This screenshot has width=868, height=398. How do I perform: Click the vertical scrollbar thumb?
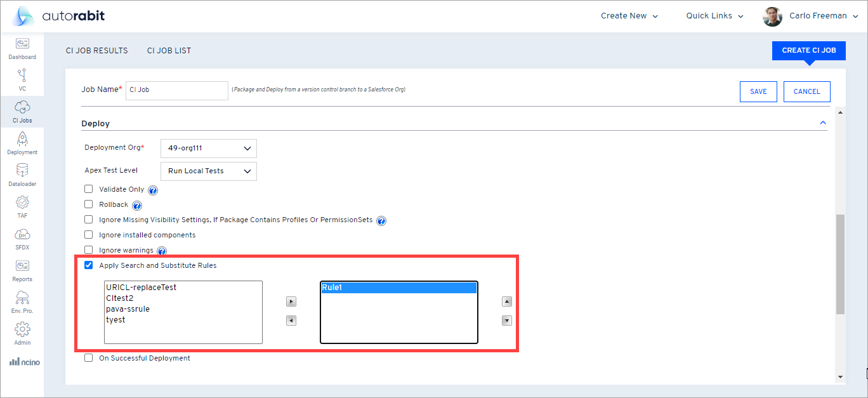tap(841, 264)
